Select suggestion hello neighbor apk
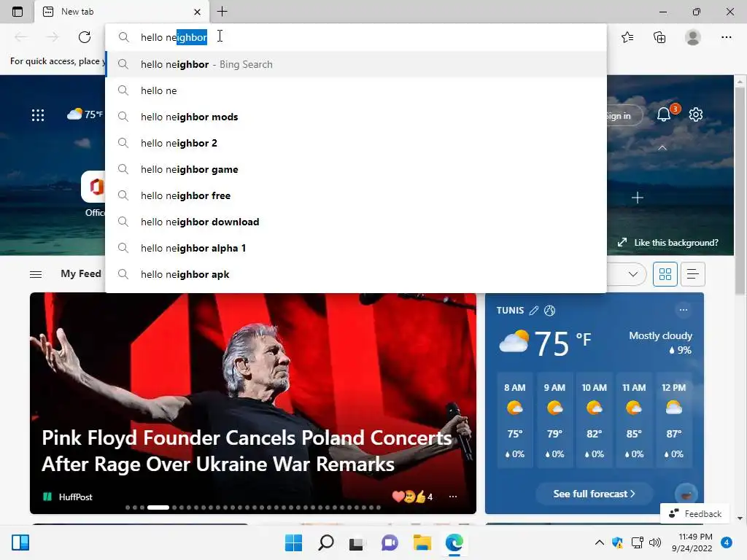The height and width of the screenshot is (560, 747). coord(356,274)
